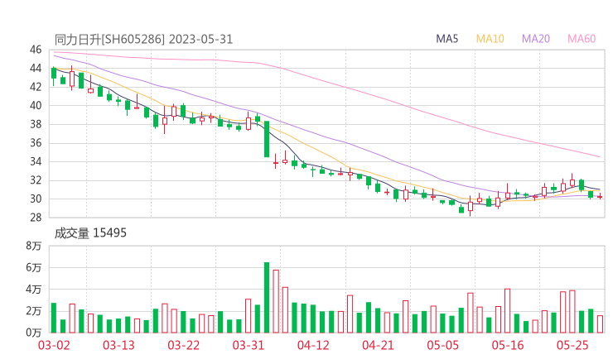Click the 05-16 date axis label
Viewport: 613px width, 364px height.
508,345
